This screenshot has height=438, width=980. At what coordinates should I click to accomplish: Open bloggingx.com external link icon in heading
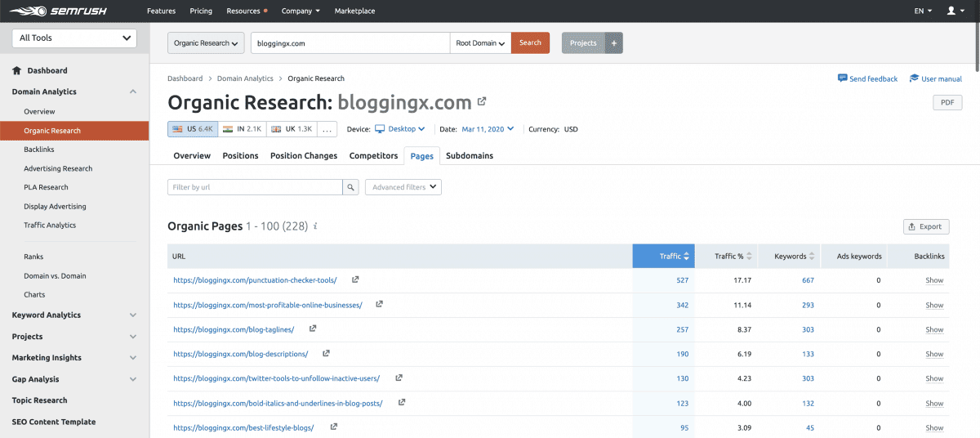point(482,102)
